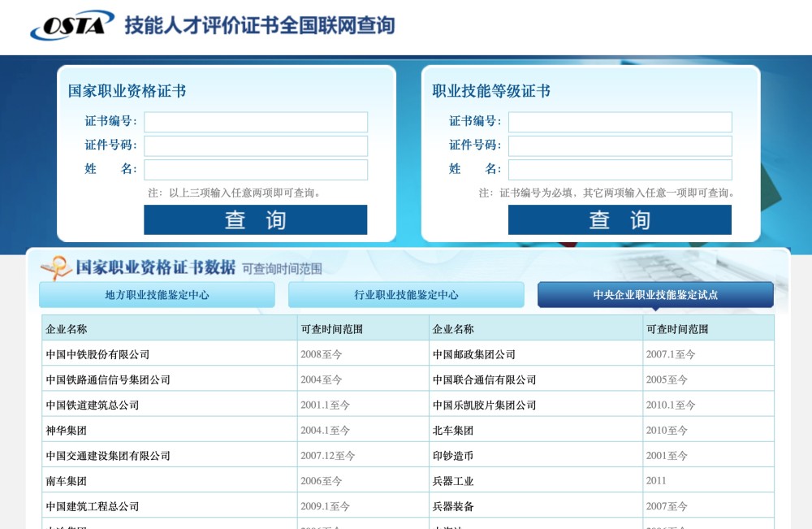Click the 2011 value for 兵器工业

tap(656, 481)
